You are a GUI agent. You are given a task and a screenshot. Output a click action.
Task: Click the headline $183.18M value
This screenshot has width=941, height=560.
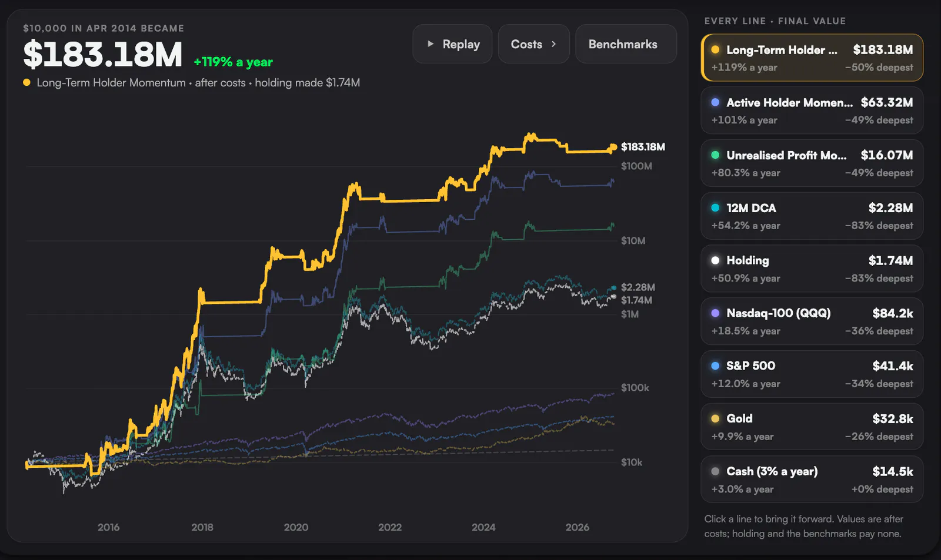point(103,55)
